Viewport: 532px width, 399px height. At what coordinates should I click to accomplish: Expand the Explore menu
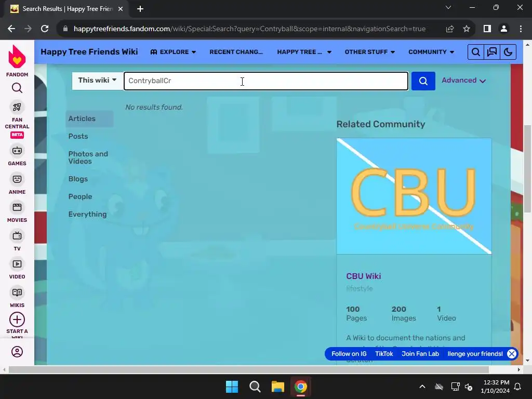173,52
